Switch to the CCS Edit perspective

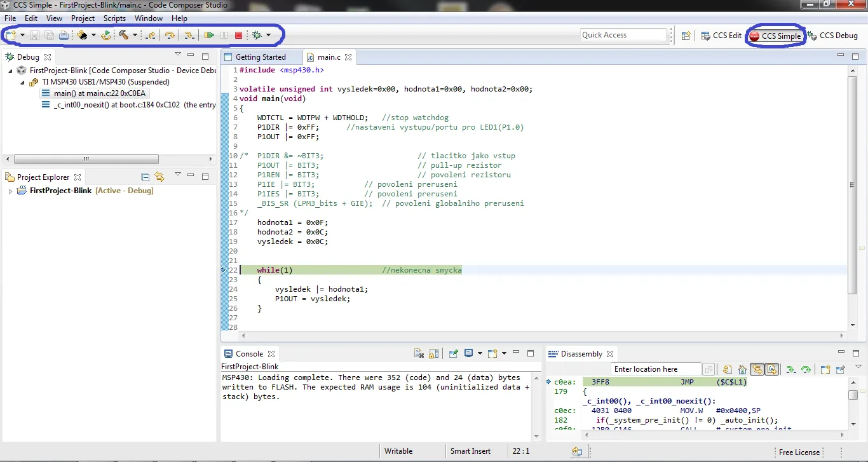click(721, 36)
